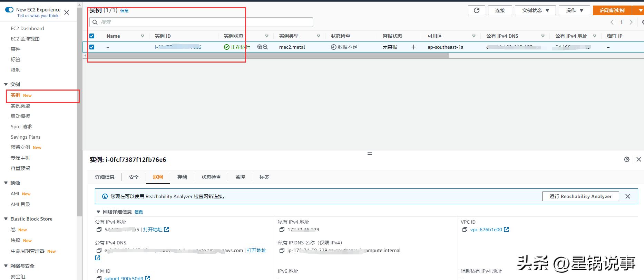Viewport: 644px width, 280px height.
Task: Click the refresh instances icon button
Action: 476,10
